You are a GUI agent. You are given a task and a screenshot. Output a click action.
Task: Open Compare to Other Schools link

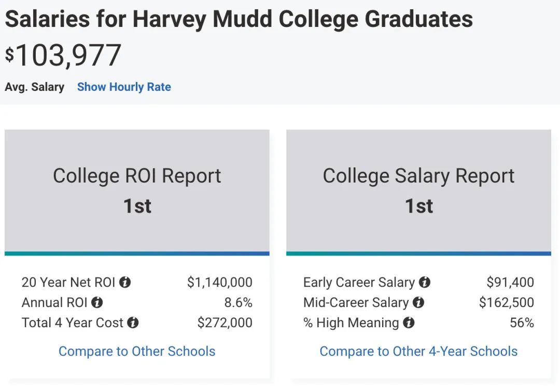(137, 351)
